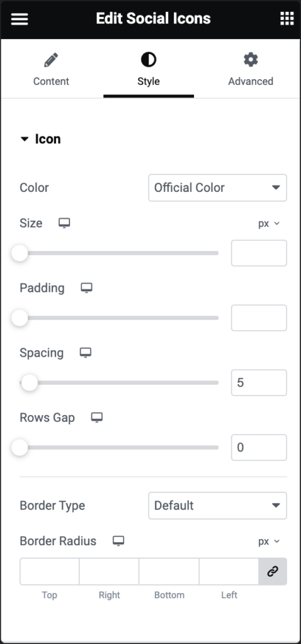The width and height of the screenshot is (301, 644).
Task: Collapse the Icon section
Action: click(40, 139)
